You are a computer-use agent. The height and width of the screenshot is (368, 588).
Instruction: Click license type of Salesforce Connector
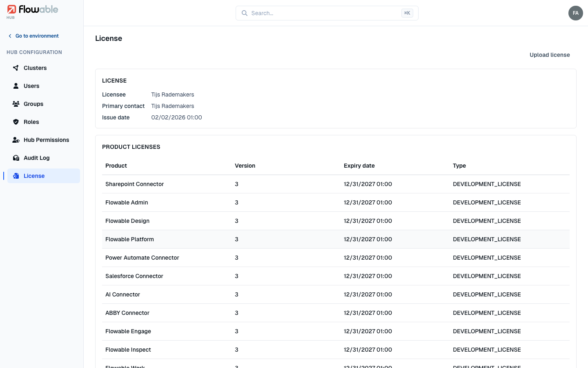coord(487,276)
